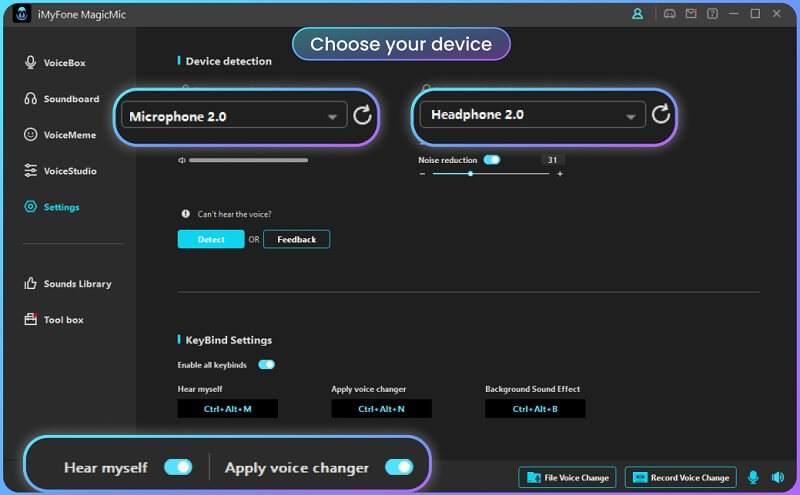Open the Discord community icon in title bar

669,14
